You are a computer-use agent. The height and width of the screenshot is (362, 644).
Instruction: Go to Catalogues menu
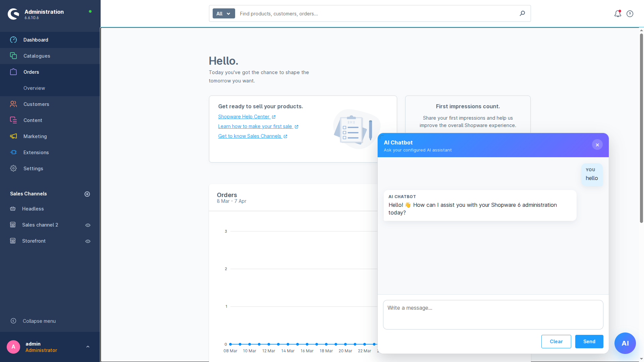pos(50,56)
